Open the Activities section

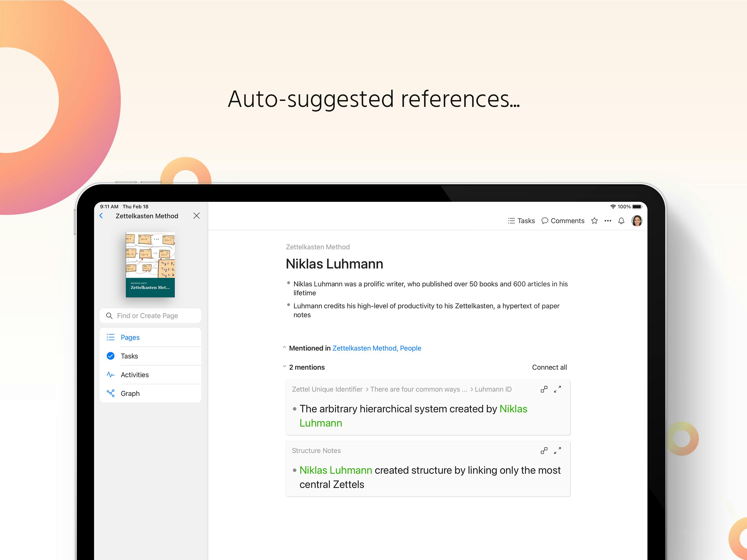[x=150, y=375]
